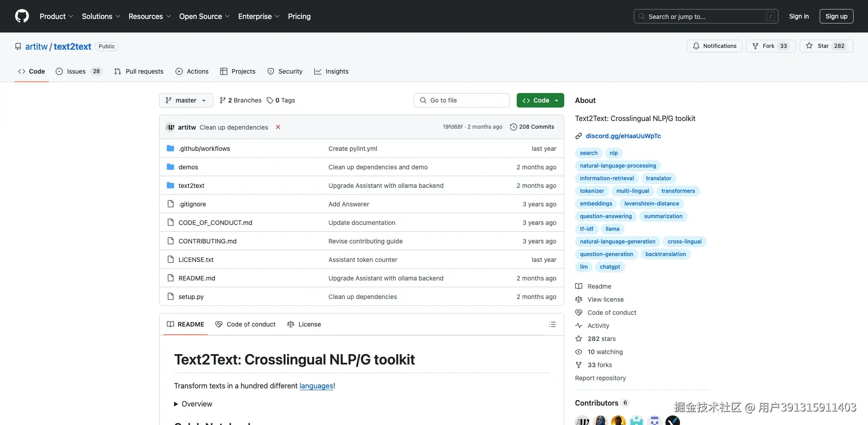
Task: Click the tag icon beside 0 Tags
Action: (x=270, y=100)
